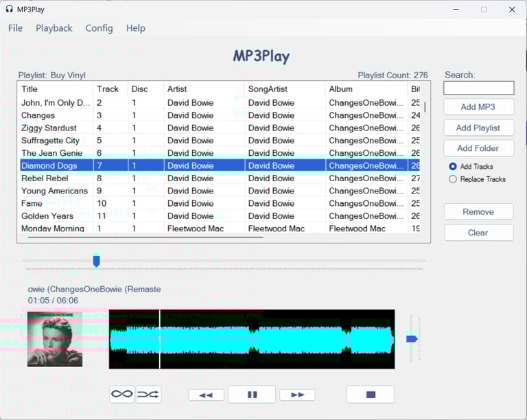
Task: Click the playlist vertical scrollbar thumb
Action: 425,107
